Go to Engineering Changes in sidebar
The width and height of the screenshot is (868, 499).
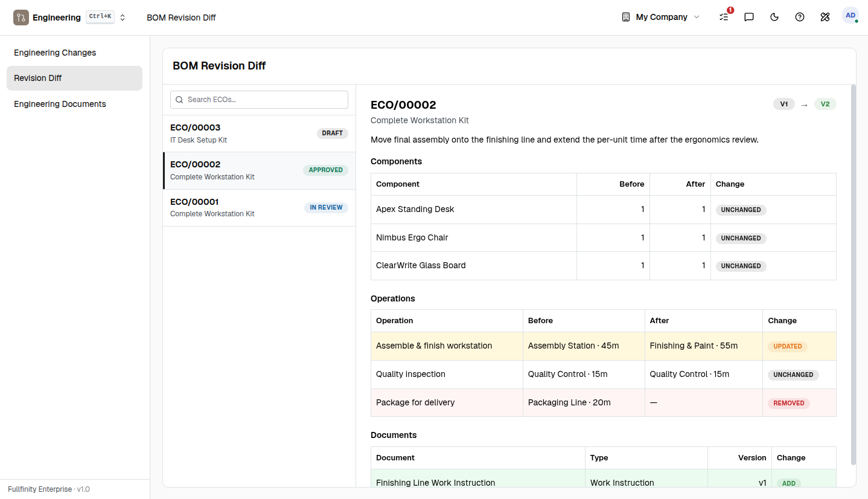pyautogui.click(x=74, y=53)
